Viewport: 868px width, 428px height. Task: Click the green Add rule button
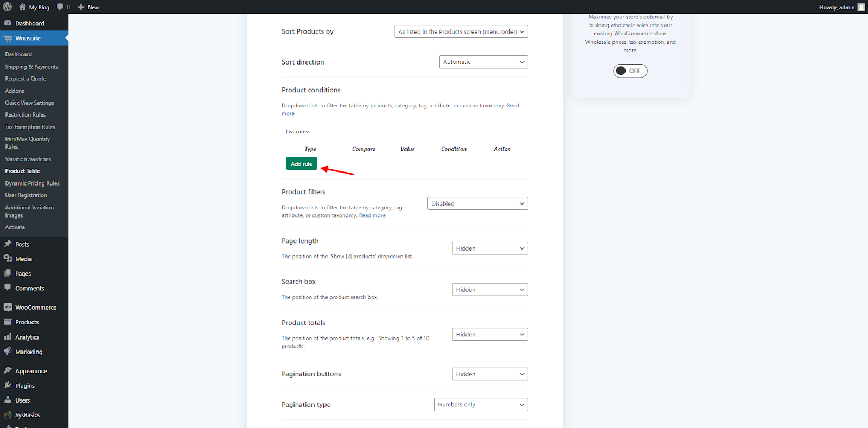pyautogui.click(x=302, y=164)
